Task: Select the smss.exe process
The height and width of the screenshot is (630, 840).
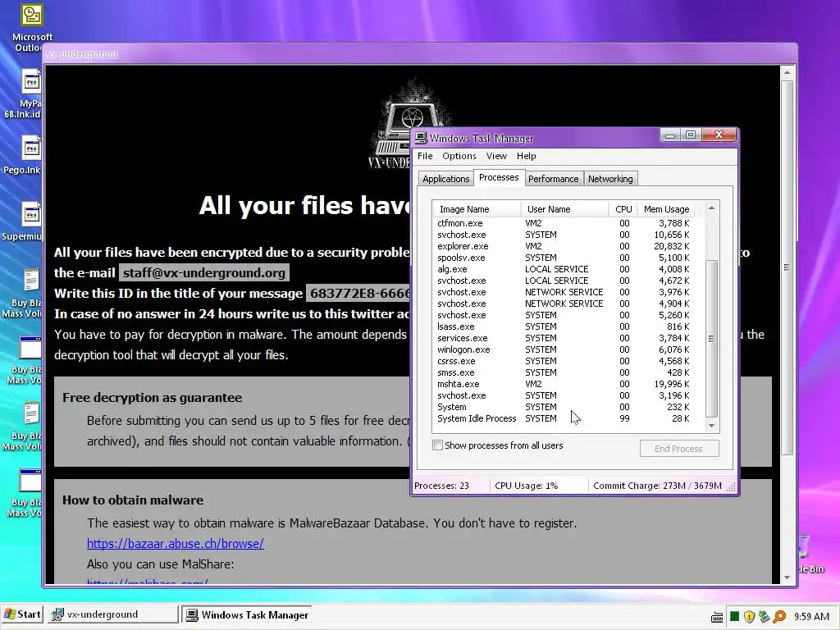Action: 564,373
